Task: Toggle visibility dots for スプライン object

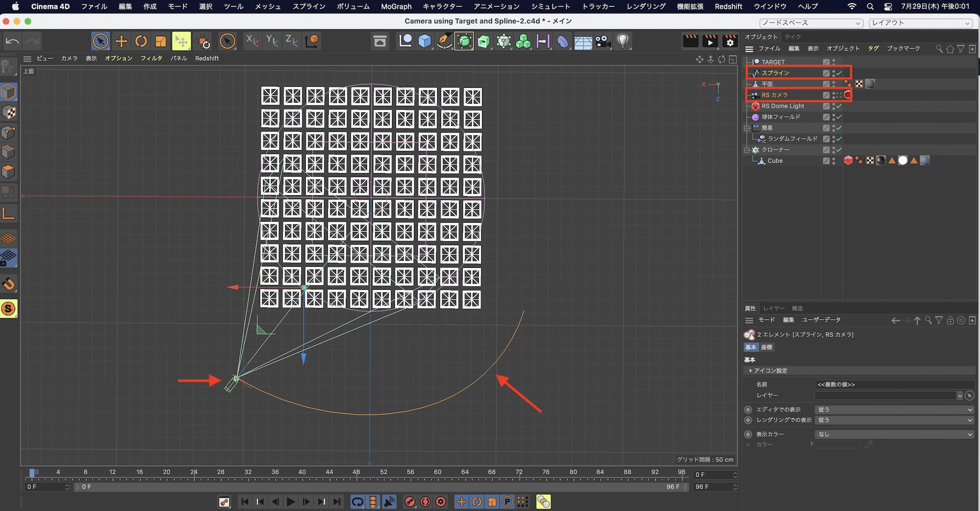Action: pyautogui.click(x=833, y=73)
